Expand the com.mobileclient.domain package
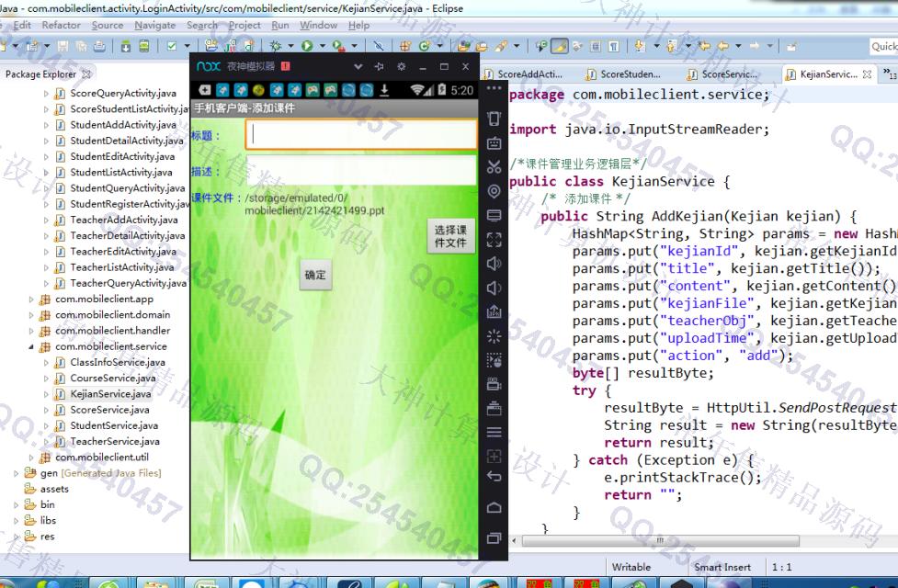The width and height of the screenshot is (898, 588). [x=31, y=315]
